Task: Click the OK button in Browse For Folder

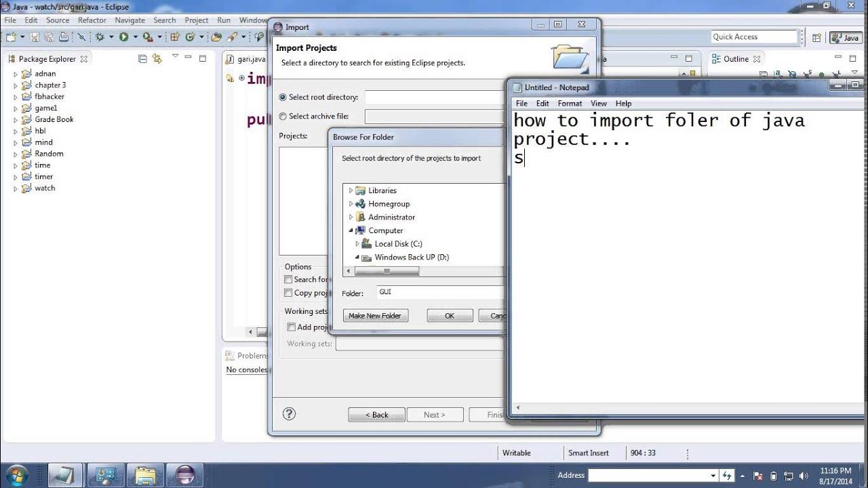Action: (450, 316)
